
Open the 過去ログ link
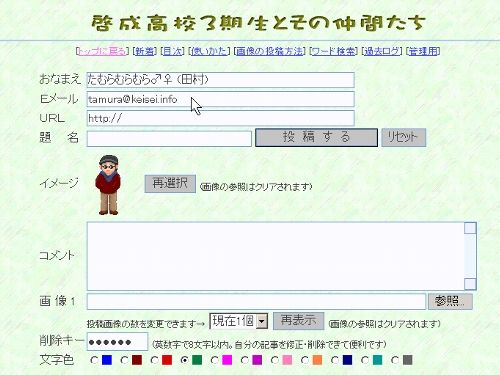point(382,51)
